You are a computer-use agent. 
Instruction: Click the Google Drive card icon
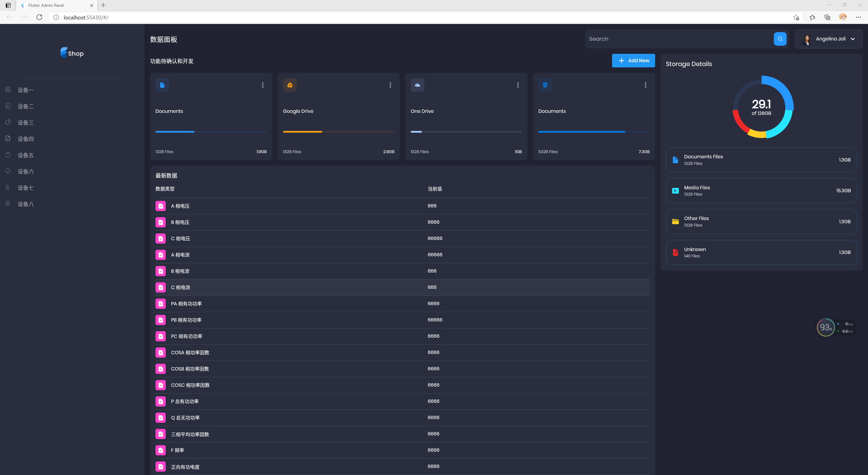(289, 85)
